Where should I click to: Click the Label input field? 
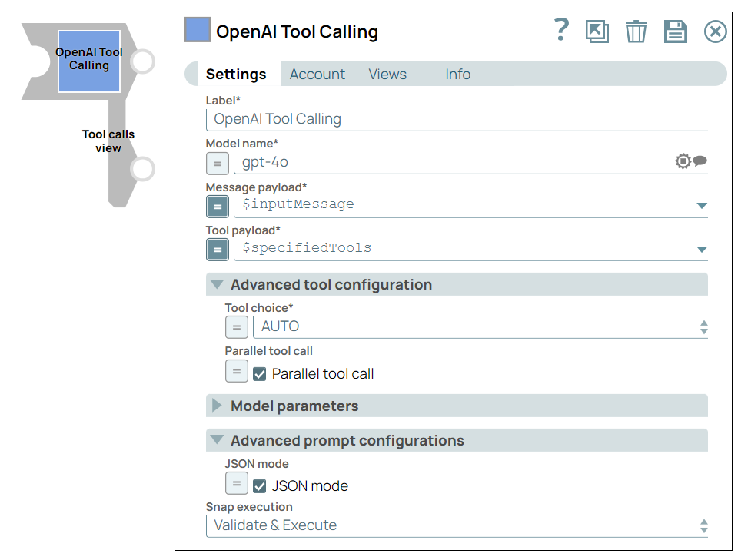(x=457, y=119)
